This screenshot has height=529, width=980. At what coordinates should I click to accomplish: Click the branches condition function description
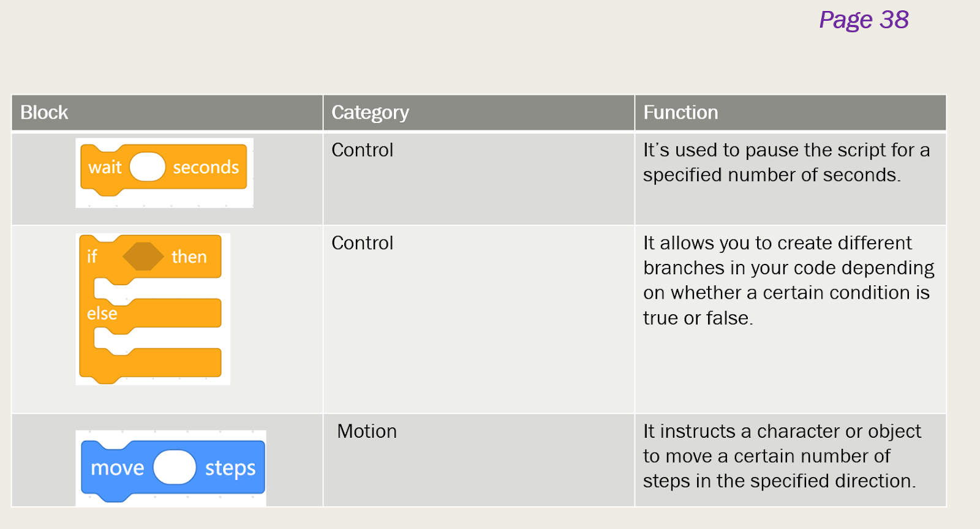click(x=789, y=280)
